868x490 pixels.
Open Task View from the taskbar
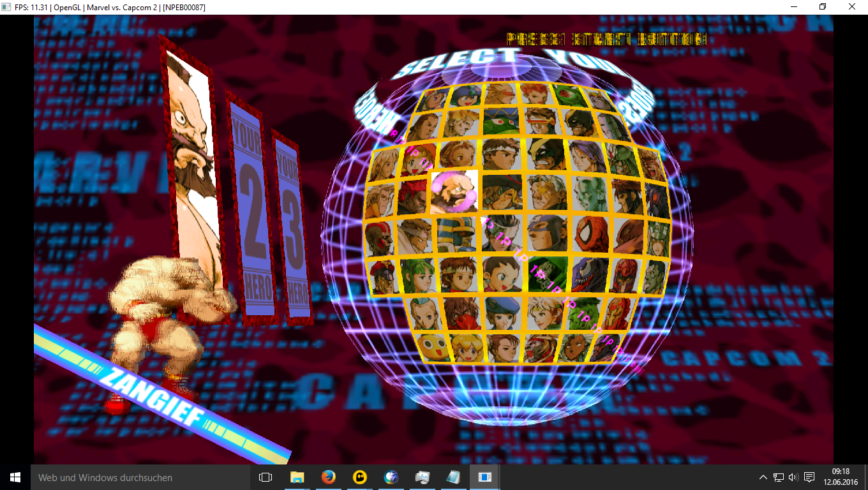coord(266,477)
